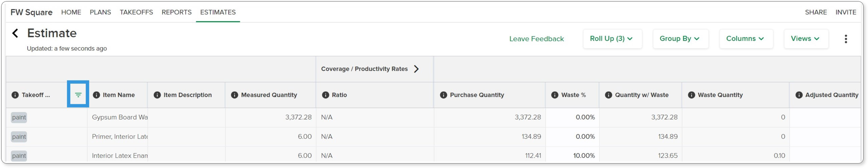Open the Views dropdown
This screenshot has width=868, height=168.
click(x=806, y=39)
